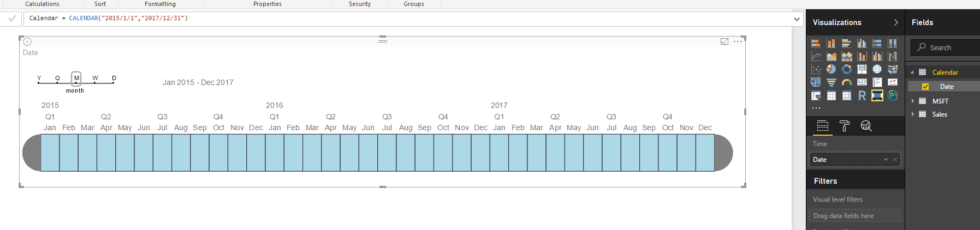
Task: Collapse the Visualizations pane chevron
Action: tap(895, 22)
